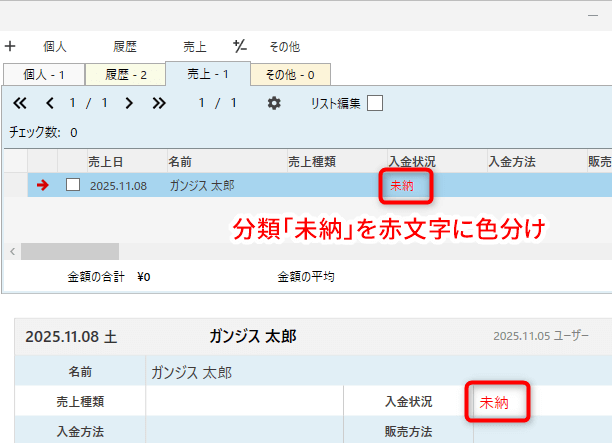612x443 pixels.
Task: Open the 個人 menu
Action: [55, 46]
